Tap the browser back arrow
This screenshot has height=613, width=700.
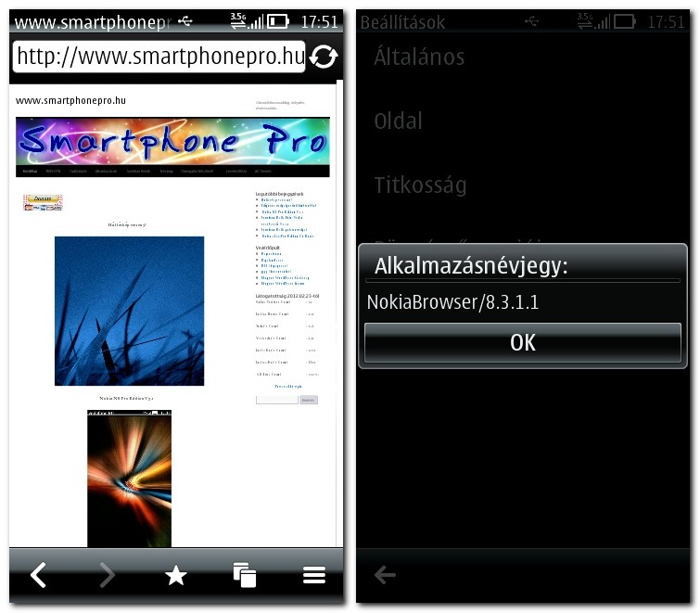pos(38,575)
